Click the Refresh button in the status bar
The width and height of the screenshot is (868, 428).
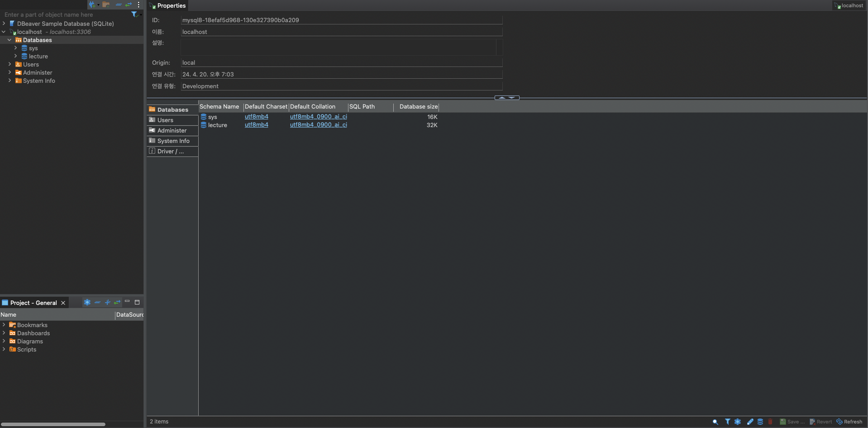point(850,422)
